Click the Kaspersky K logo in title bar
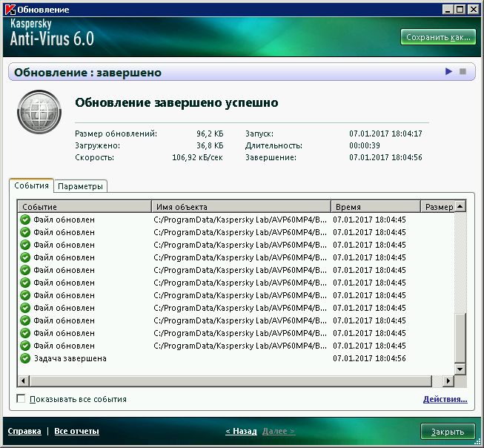Image resolution: width=484 pixels, height=448 pixels. point(10,10)
